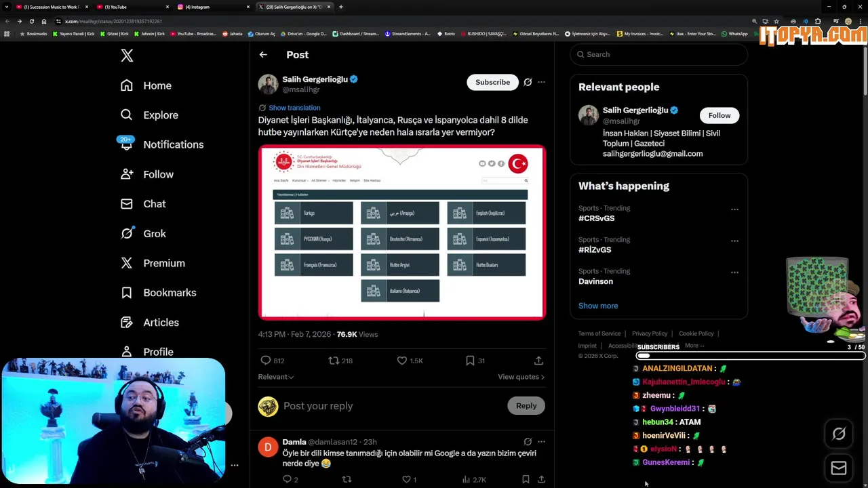The height and width of the screenshot is (488, 868).
Task: Follow Salih Gergerlioğlu in Relevant people
Action: [719, 115]
